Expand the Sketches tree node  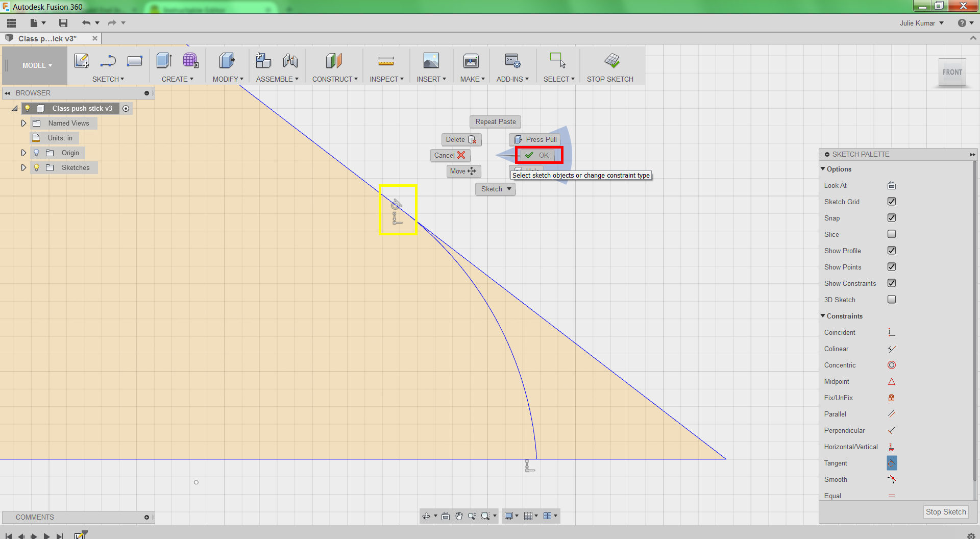[23, 167]
